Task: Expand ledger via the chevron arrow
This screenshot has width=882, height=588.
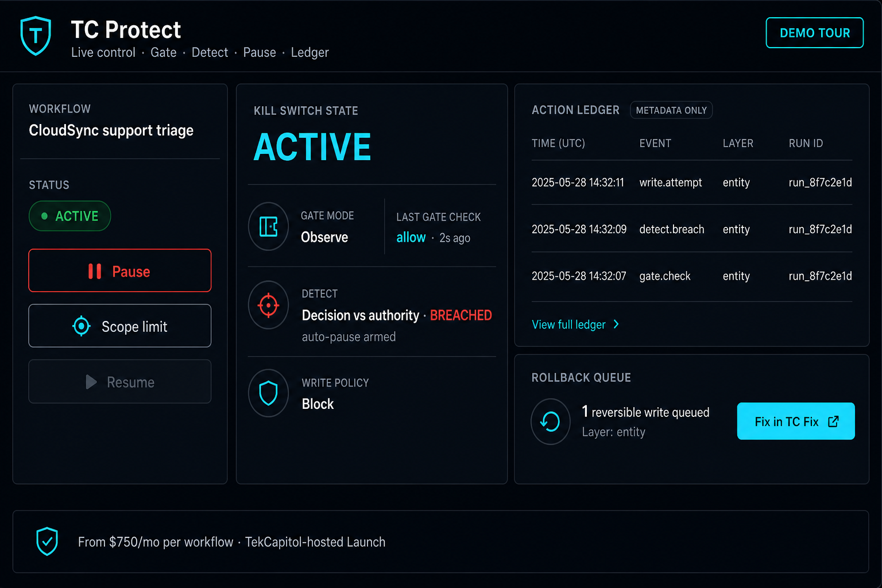Action: tap(616, 324)
